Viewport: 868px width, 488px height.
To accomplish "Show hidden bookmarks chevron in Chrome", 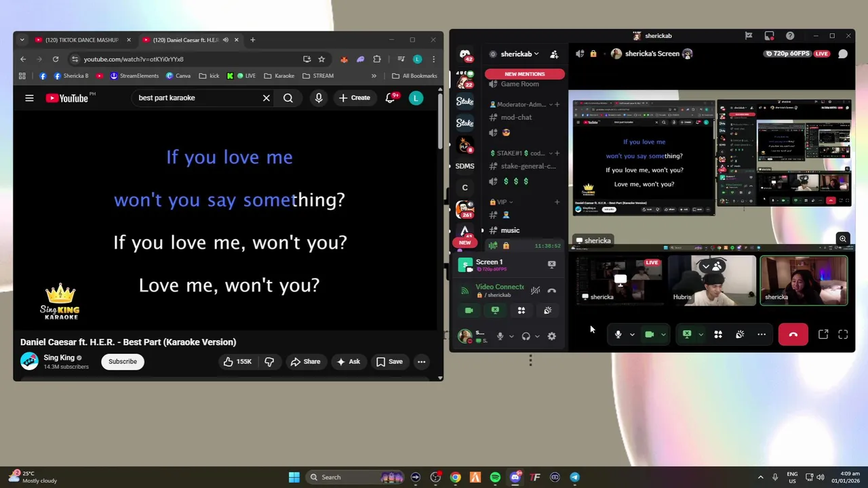I will (x=374, y=76).
